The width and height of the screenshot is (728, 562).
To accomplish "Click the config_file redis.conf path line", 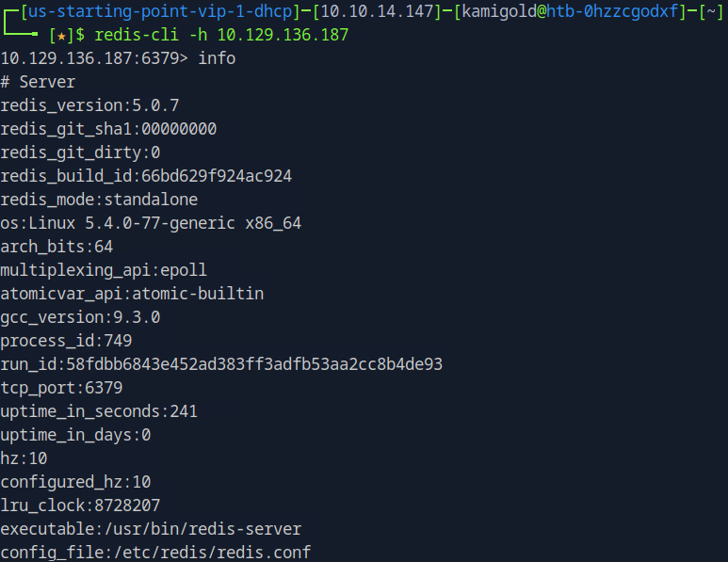I will click(155, 553).
